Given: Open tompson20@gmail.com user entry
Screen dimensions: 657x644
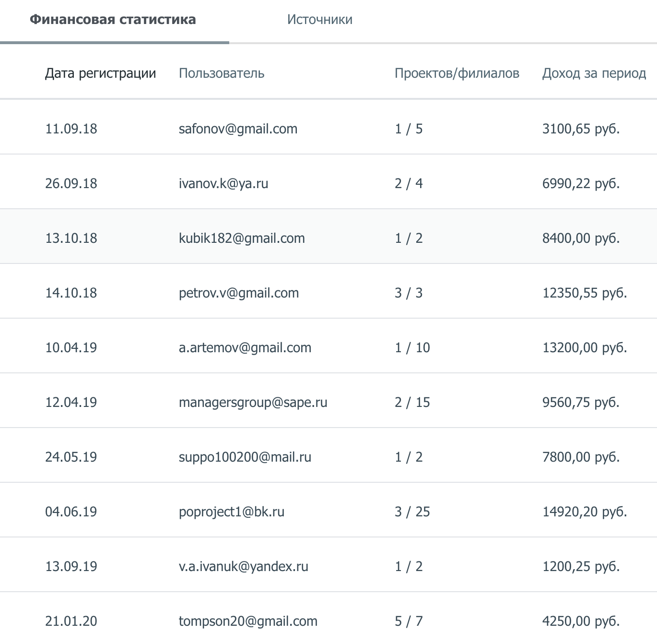Looking at the screenshot, I should coord(248,621).
